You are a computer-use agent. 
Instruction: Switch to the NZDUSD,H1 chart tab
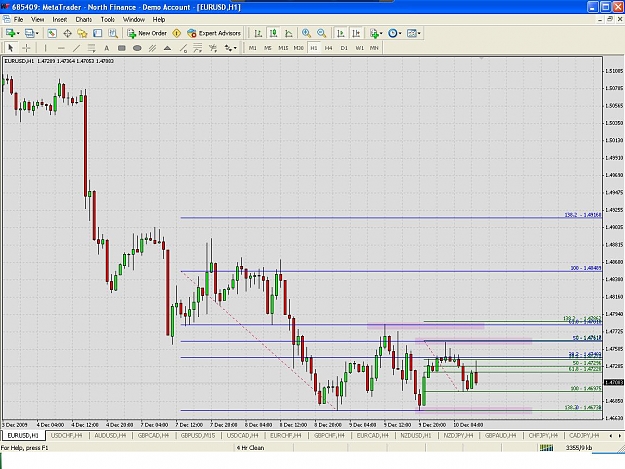[416, 436]
